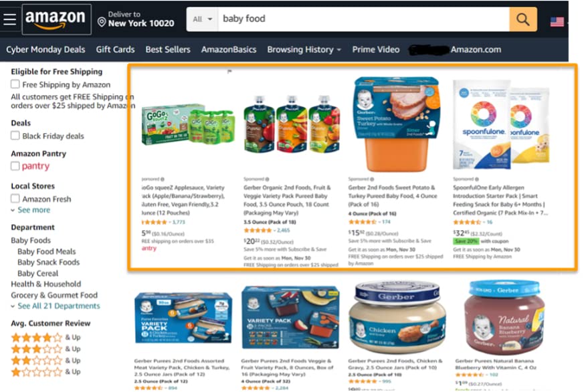Check the Black Friday deals box
The image size is (584, 392).
point(15,136)
